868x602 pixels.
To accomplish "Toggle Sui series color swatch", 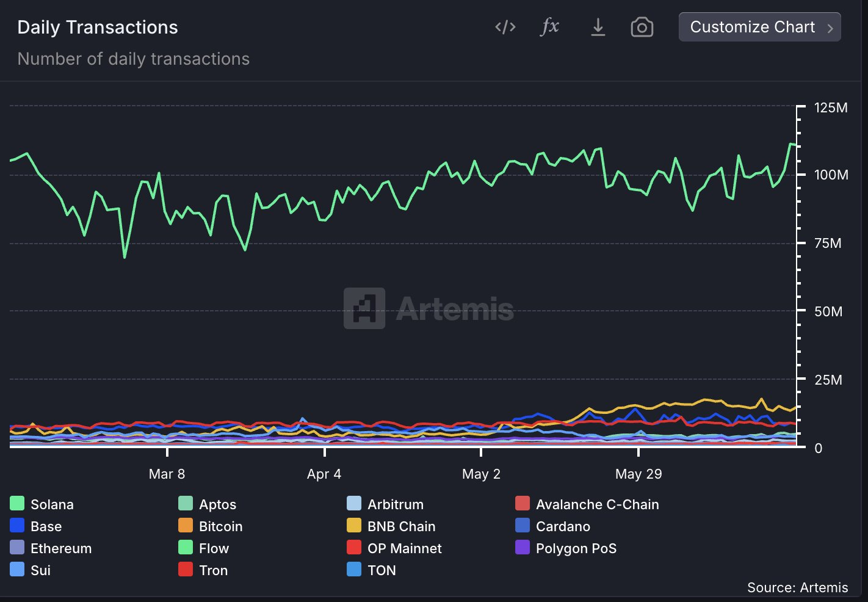I will point(17,570).
